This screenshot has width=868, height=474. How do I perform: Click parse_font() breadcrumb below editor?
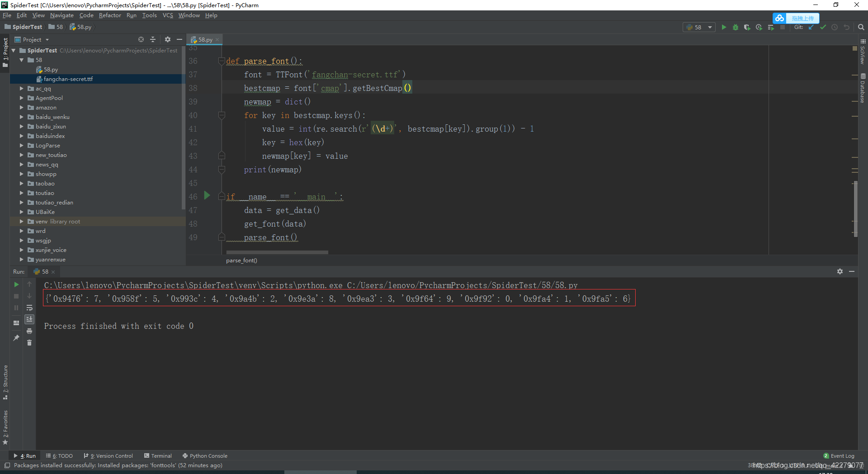[x=241, y=260]
